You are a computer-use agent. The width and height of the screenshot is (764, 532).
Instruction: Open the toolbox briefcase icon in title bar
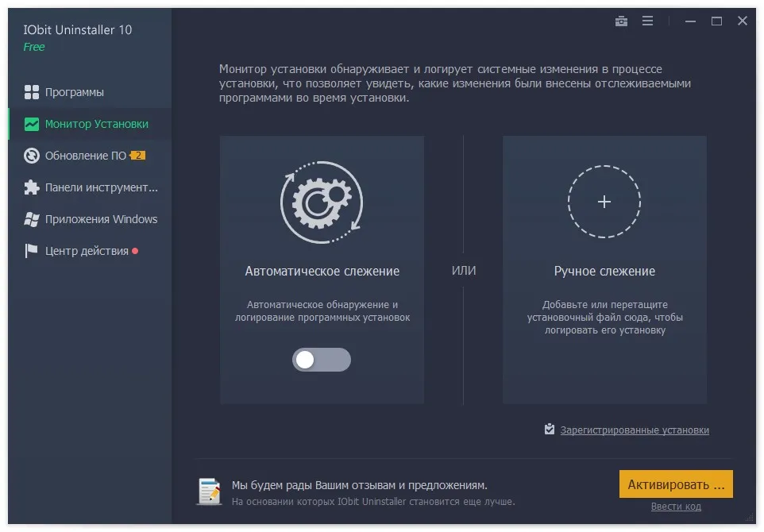pyautogui.click(x=621, y=21)
